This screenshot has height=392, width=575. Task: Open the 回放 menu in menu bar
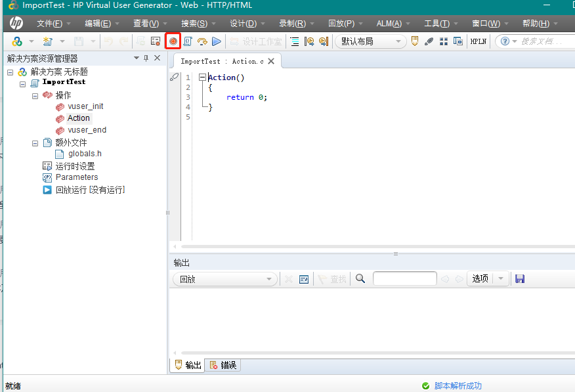pyautogui.click(x=341, y=23)
